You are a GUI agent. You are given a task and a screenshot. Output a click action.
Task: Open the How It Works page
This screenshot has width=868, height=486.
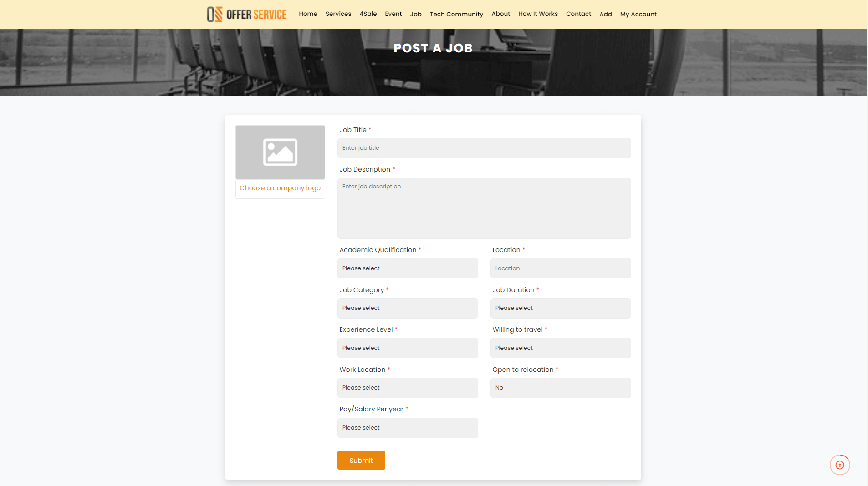coord(538,14)
